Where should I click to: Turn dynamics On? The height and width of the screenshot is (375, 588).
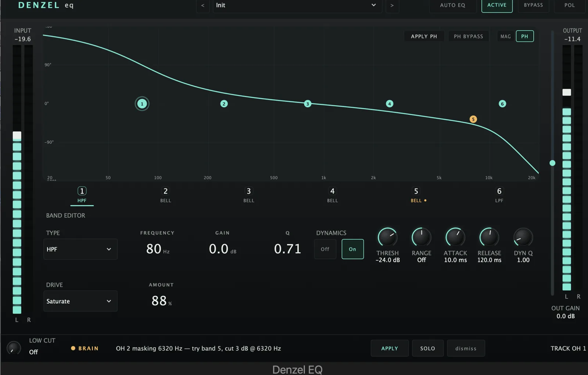click(x=352, y=249)
